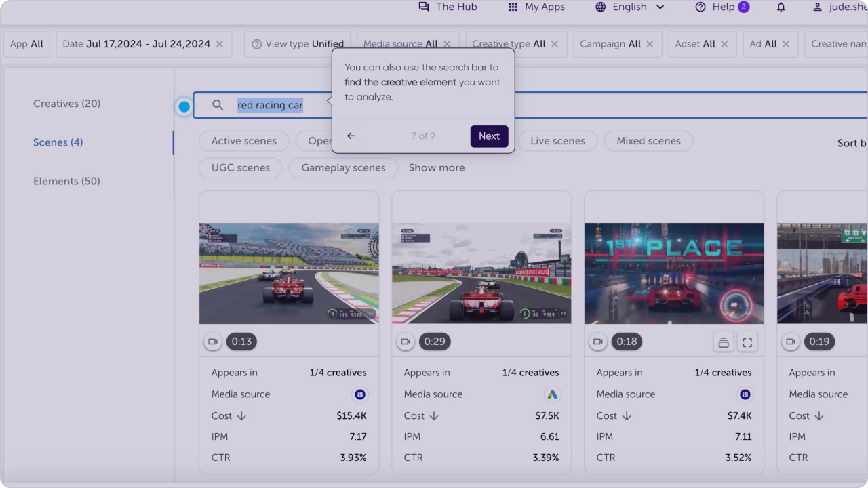Click the blue tour hotspot dot
Screen dimensions: 868x488
tap(184, 106)
